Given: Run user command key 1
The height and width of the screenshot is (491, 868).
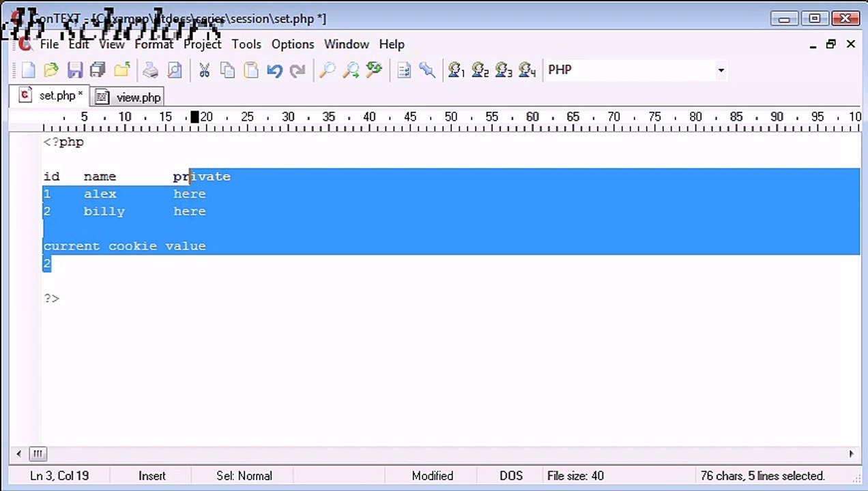Looking at the screenshot, I should pos(457,70).
